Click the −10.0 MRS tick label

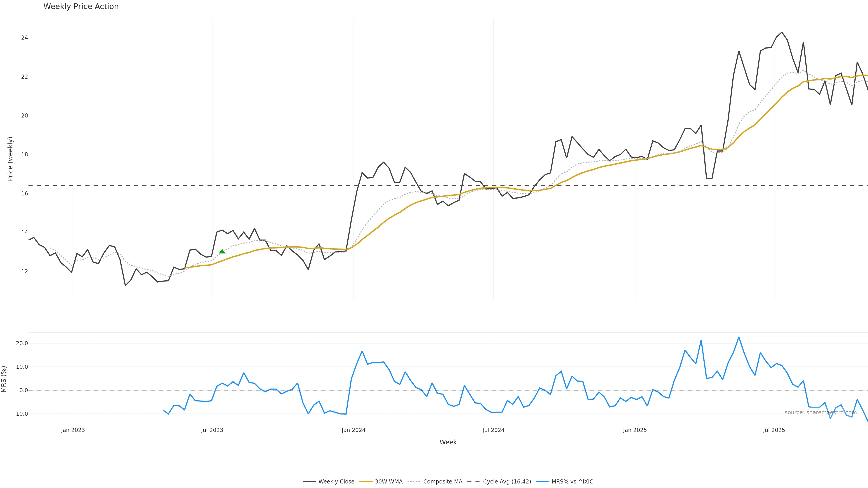click(20, 414)
